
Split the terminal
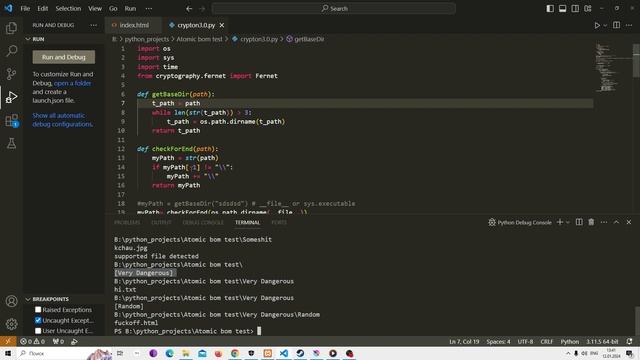pyautogui.click(x=579, y=222)
